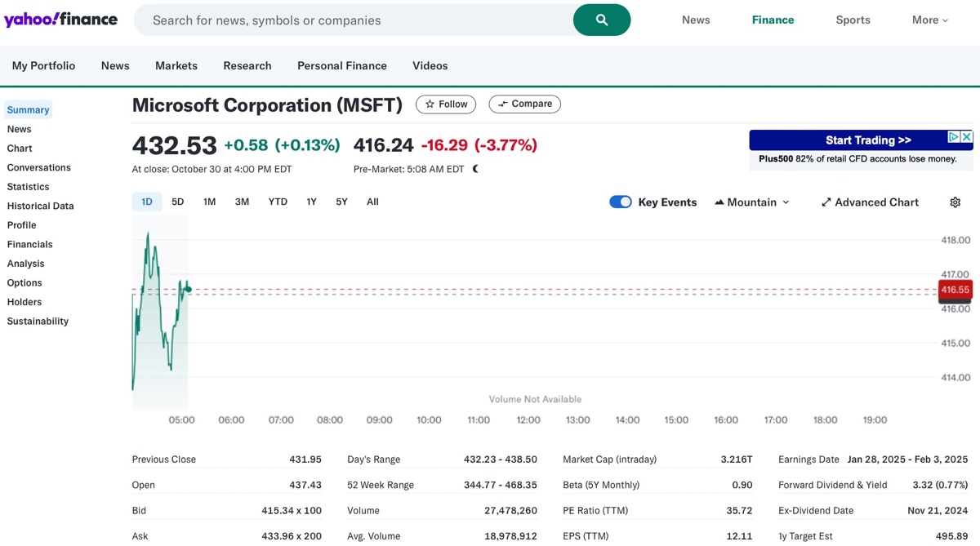Open the Financials section from the sidebar
980x546 pixels.
coord(29,244)
